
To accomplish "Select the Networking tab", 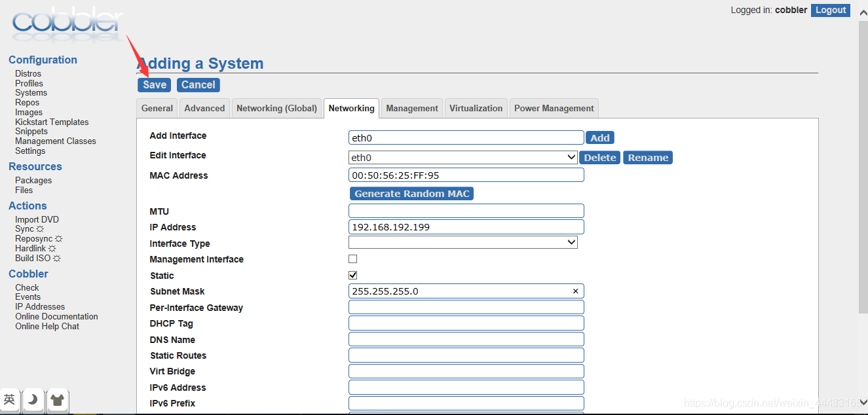I will 351,109.
